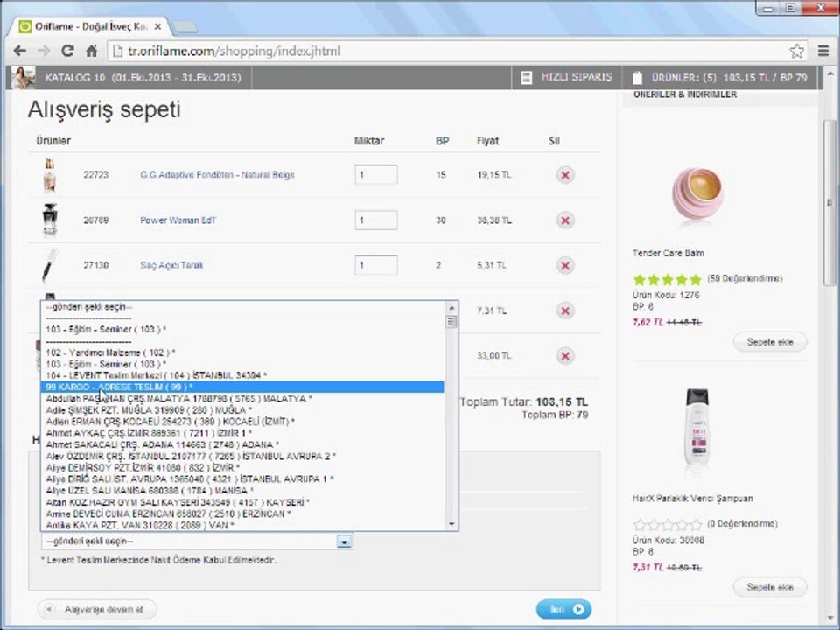Go back with browser back arrow
Screen dimensions: 840x630
20,51
